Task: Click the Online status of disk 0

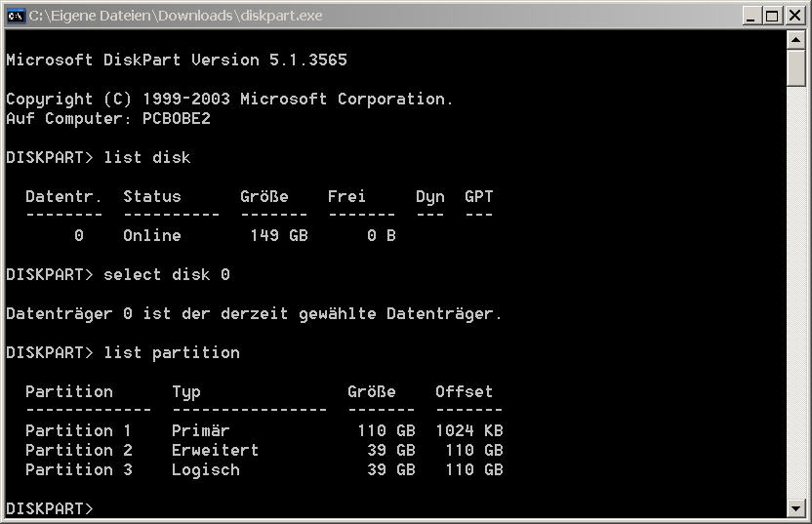Action: click(x=152, y=235)
